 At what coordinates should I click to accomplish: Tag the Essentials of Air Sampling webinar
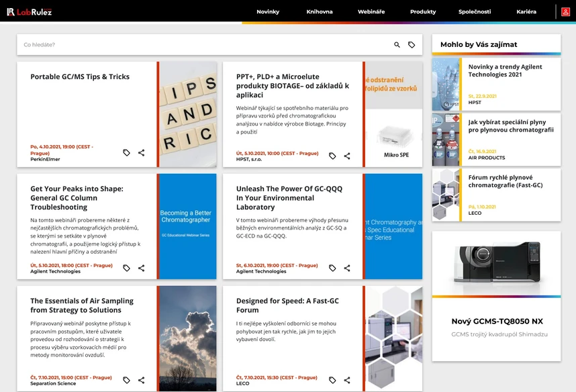[126, 380]
